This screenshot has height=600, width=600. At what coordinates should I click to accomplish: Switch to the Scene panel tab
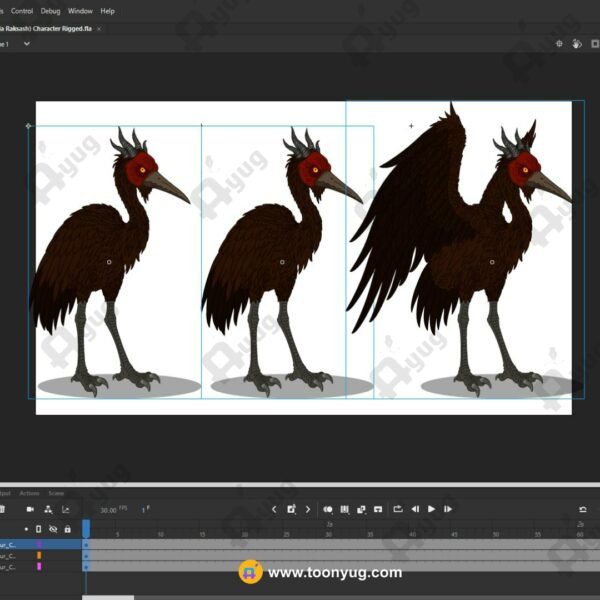(56, 493)
